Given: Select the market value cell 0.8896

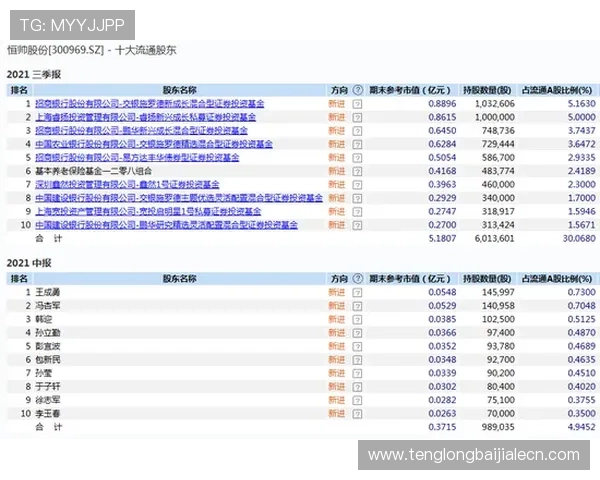Looking at the screenshot, I should pyautogui.click(x=442, y=104).
